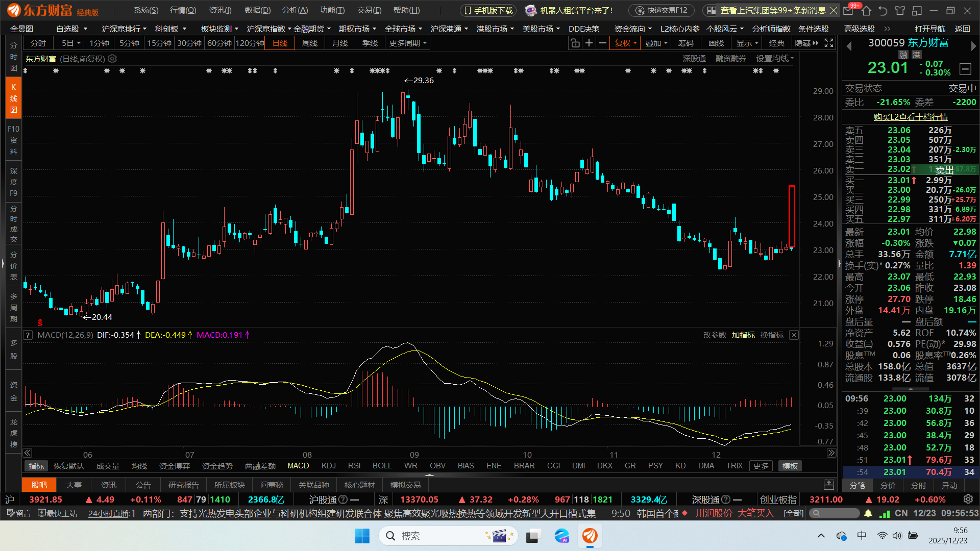Go to previous stock with left arrow

[849, 46]
